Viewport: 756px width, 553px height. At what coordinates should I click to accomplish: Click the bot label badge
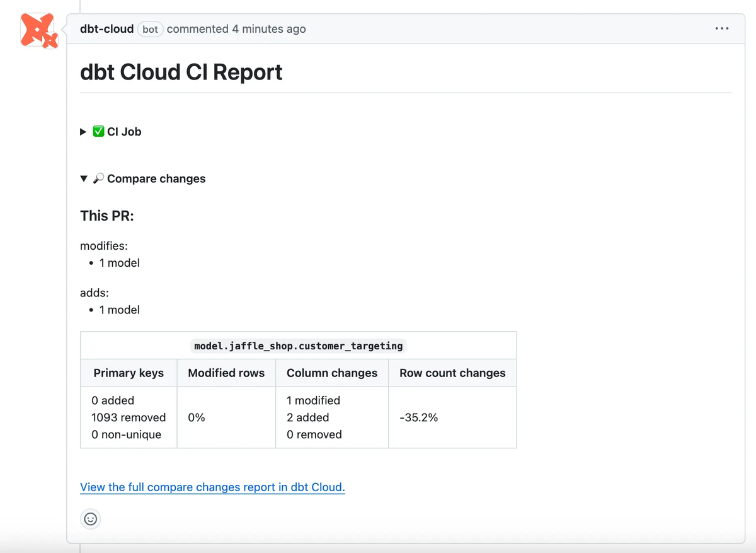[150, 29]
